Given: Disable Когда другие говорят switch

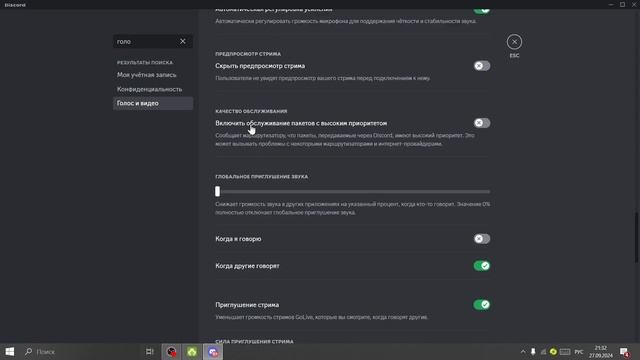Looking at the screenshot, I should [482, 266].
